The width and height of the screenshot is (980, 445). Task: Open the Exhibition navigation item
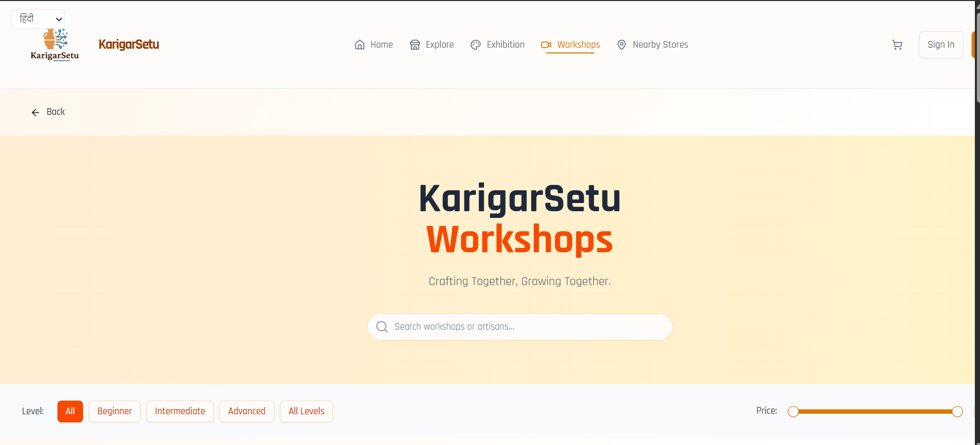[x=498, y=45]
